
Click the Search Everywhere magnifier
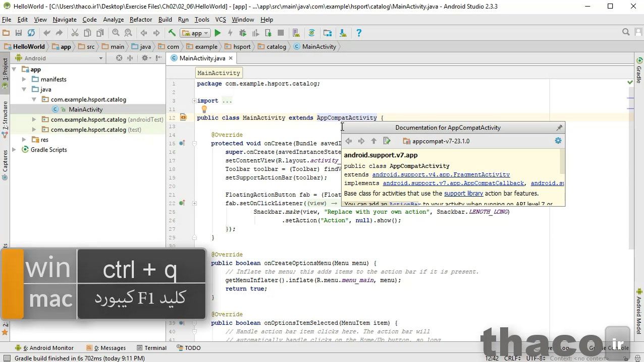coord(626,32)
